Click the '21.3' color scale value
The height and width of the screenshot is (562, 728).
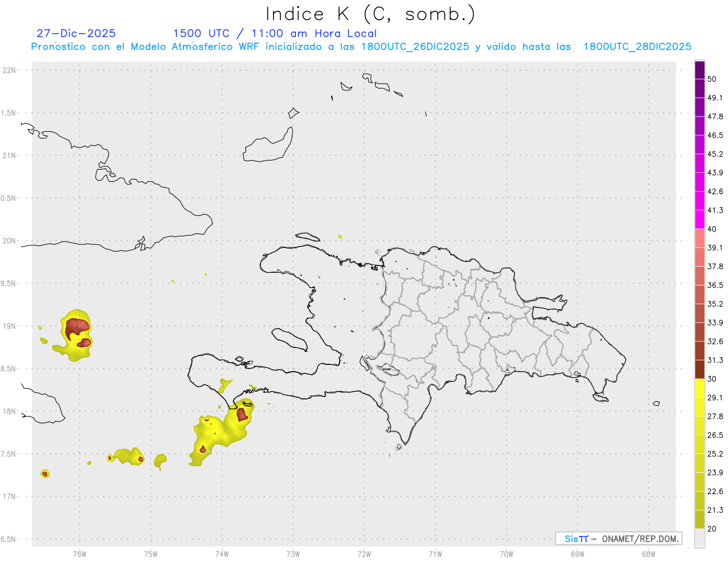point(715,510)
